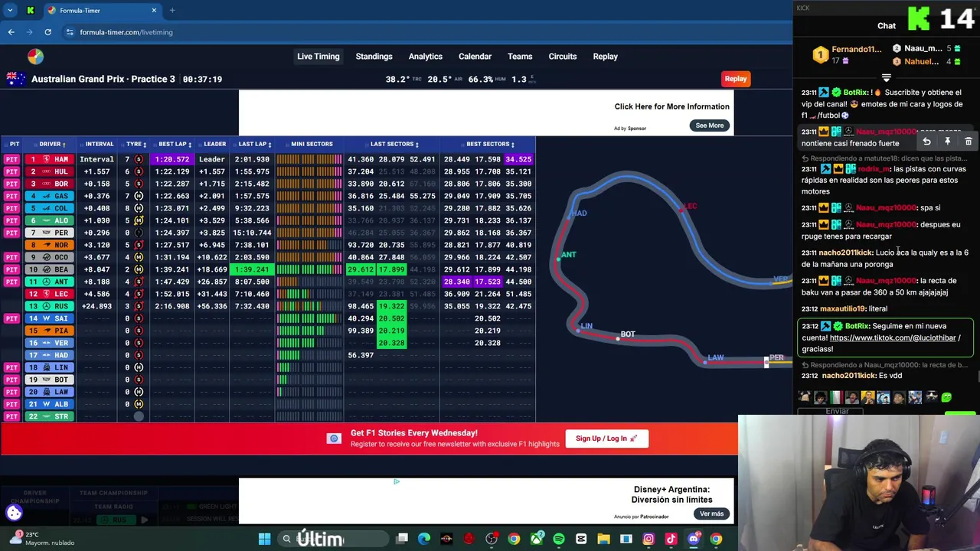Open Discord from the taskbar

click(694, 539)
